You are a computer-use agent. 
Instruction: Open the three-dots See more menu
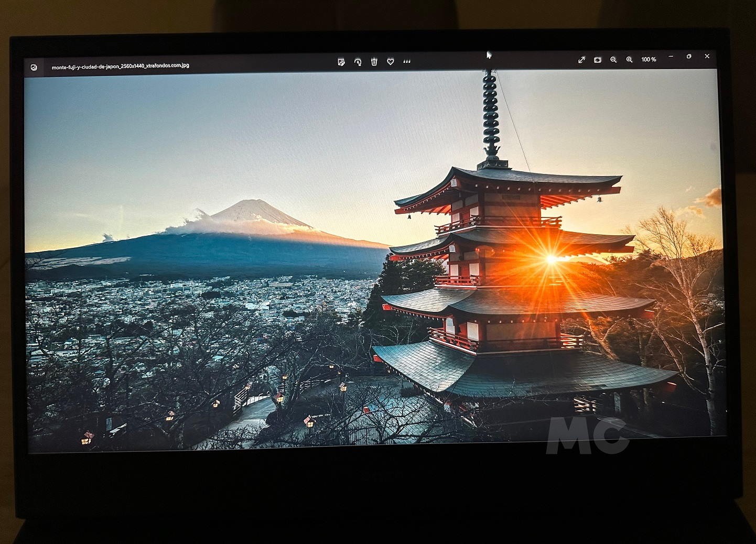click(407, 61)
